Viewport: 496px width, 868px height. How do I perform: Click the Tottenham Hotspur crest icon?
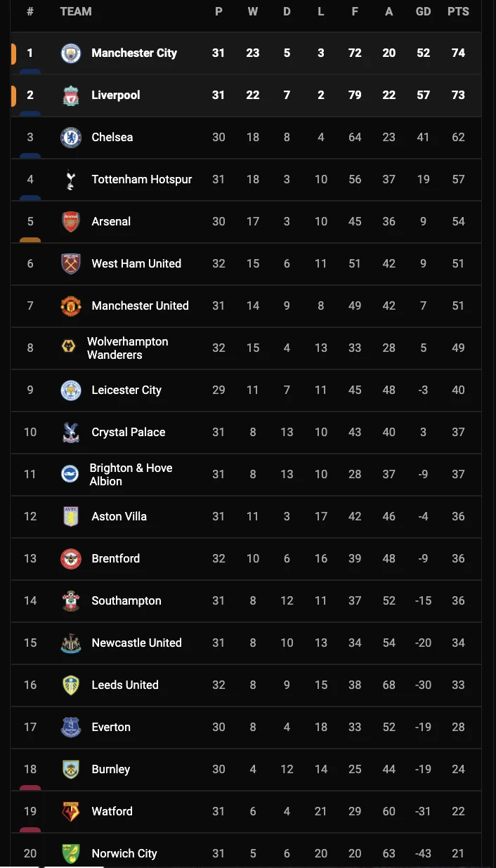[71, 180]
